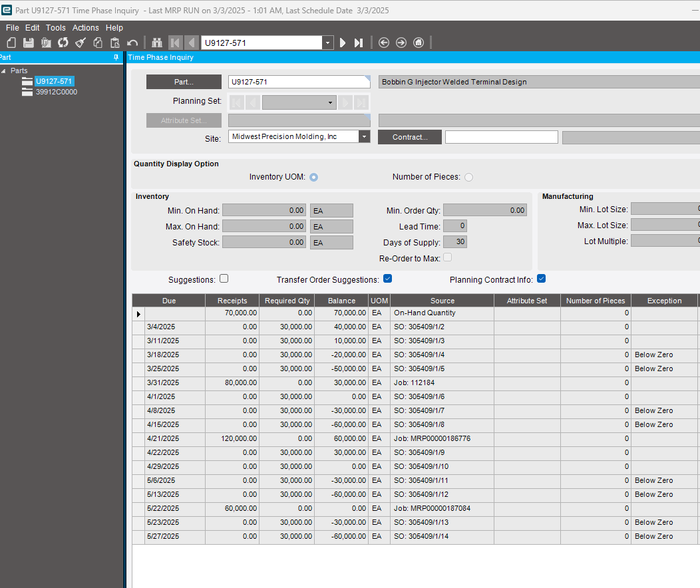The image size is (700, 588).
Task: Click the Undo arrow icon
Action: (x=132, y=43)
